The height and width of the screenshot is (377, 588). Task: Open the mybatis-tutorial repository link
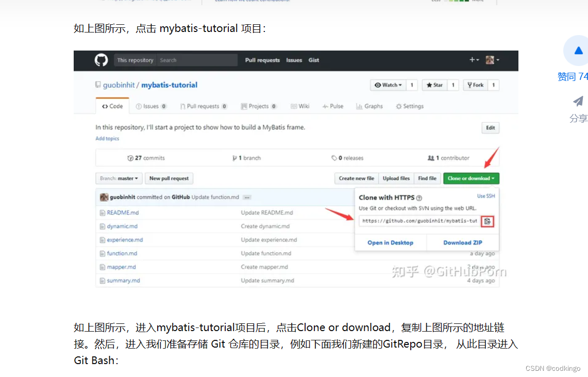click(x=169, y=85)
